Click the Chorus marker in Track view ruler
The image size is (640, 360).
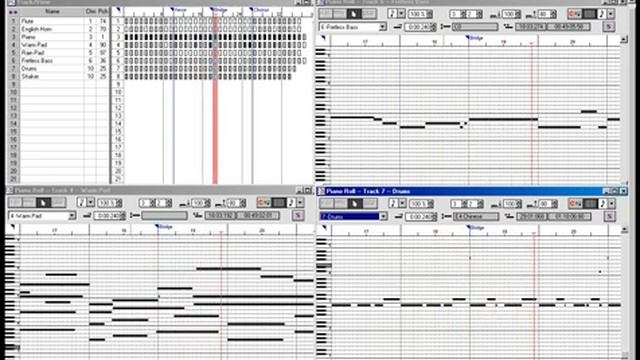(x=259, y=9)
